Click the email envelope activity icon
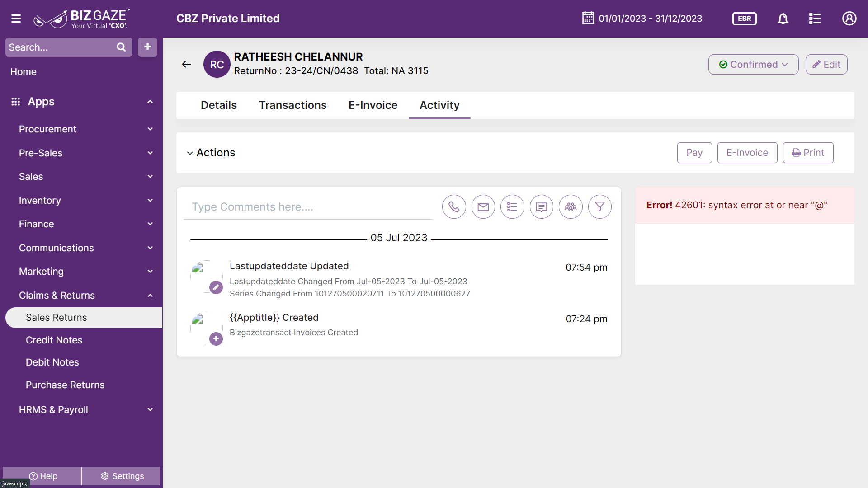The image size is (868, 488). point(483,207)
